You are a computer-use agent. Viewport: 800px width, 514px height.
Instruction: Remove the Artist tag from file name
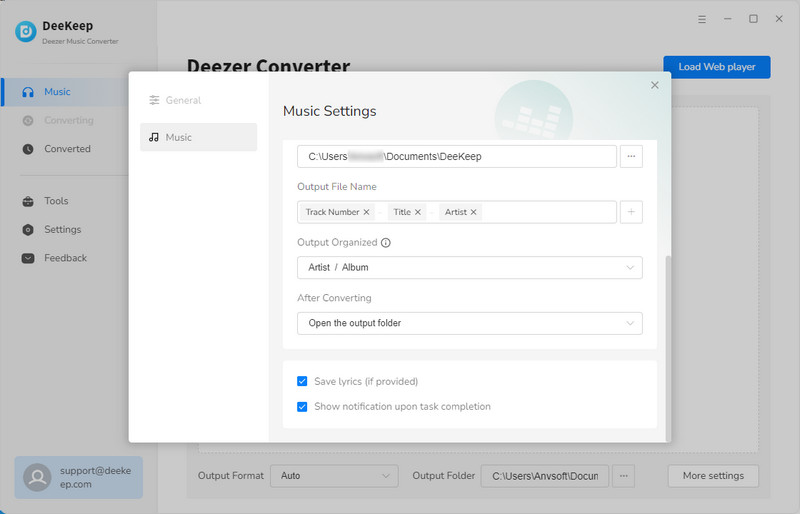pos(473,212)
